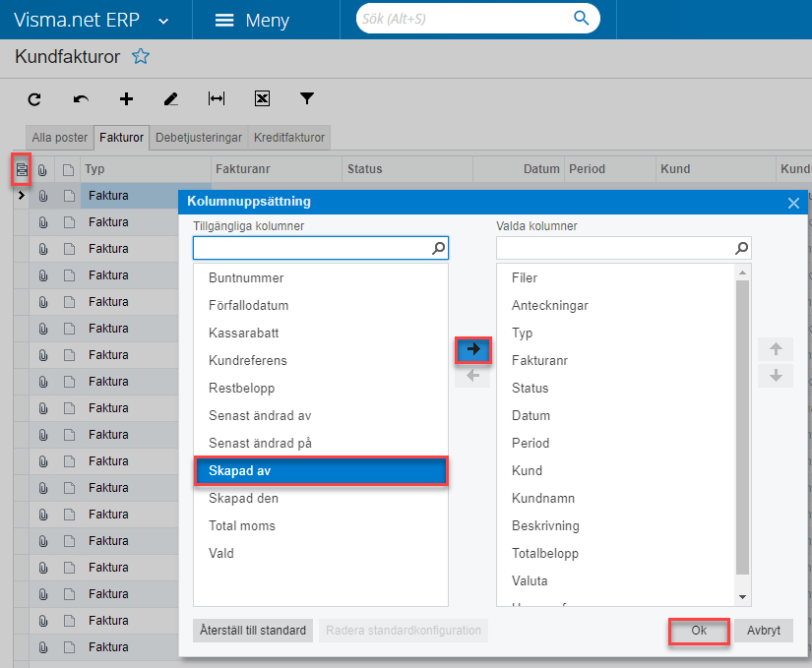Click the Valda kolumner list scrollbar
The width and height of the screenshot is (812, 668).
(x=743, y=423)
